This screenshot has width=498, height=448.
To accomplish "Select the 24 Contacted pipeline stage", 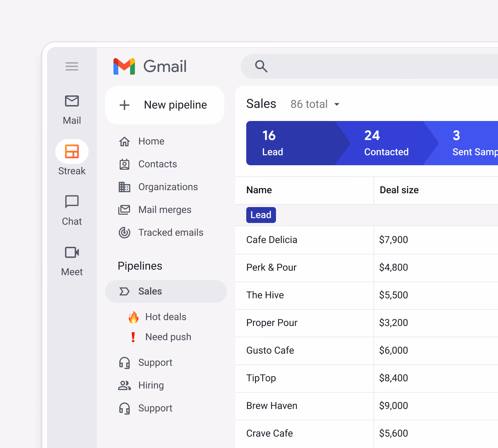I will tap(387, 143).
